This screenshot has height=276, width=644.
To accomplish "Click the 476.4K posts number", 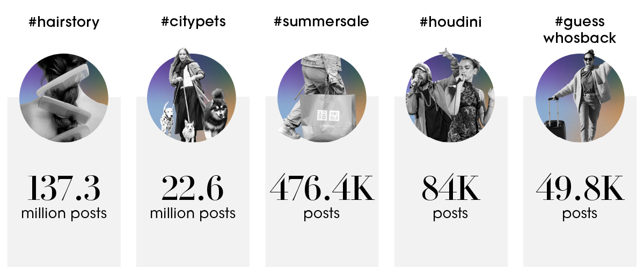I will 321,189.
